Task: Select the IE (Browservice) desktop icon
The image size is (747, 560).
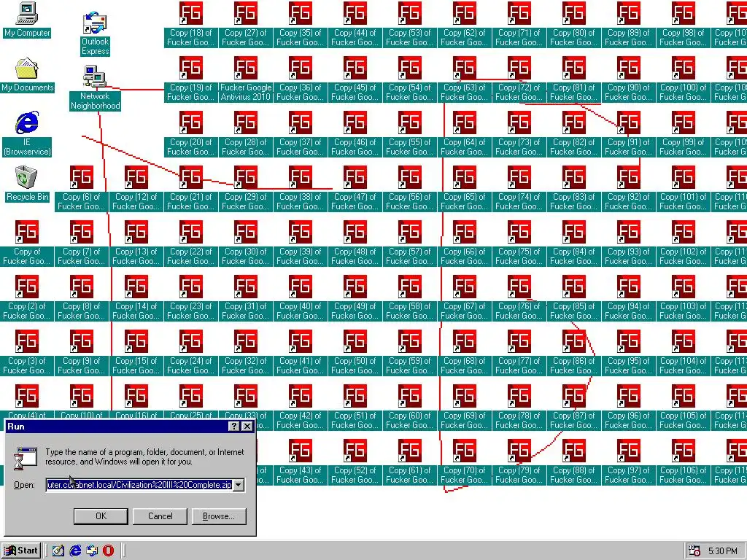Action: (27, 134)
